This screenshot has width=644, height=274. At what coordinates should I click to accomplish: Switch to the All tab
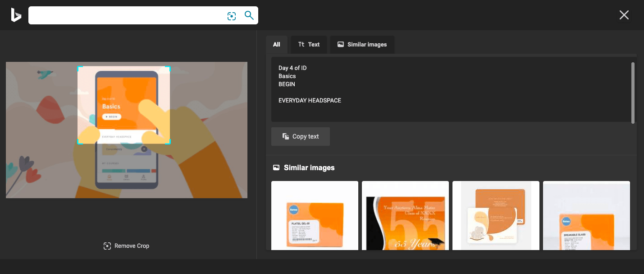(277, 44)
